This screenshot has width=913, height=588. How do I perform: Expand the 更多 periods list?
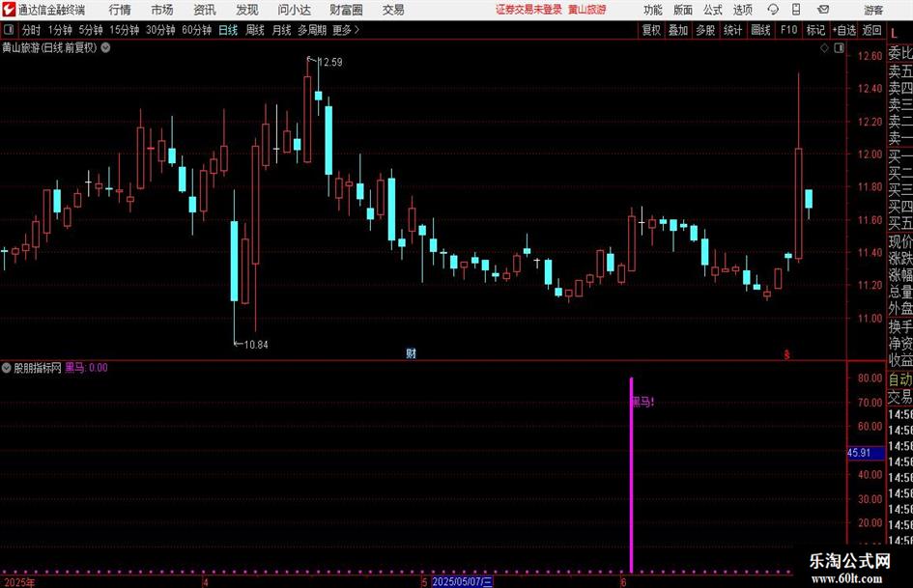[x=346, y=30]
